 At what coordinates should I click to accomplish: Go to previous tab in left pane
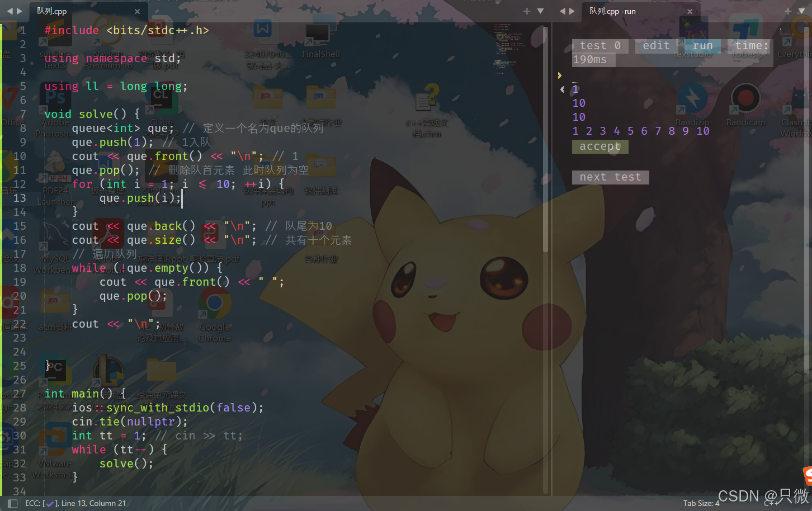(10, 11)
